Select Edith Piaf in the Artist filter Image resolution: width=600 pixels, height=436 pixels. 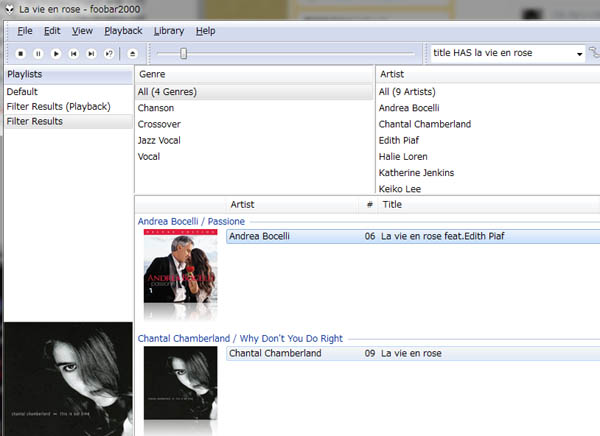488,140
